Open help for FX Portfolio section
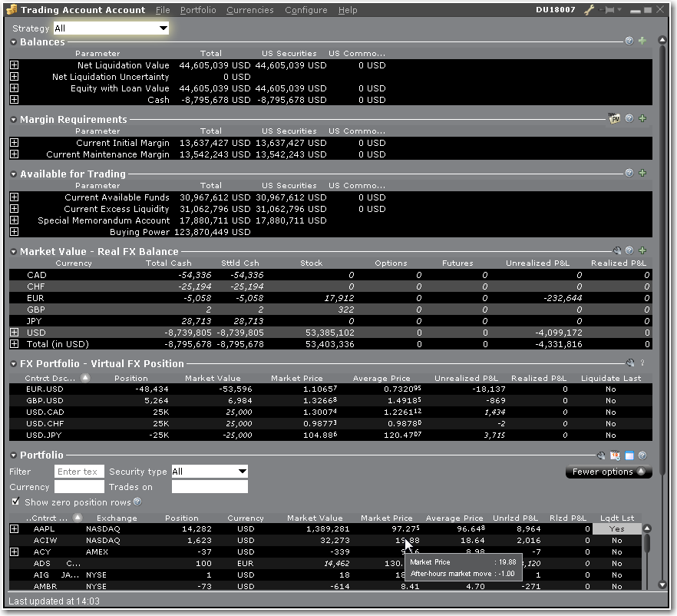The image size is (677, 616). pyautogui.click(x=642, y=363)
